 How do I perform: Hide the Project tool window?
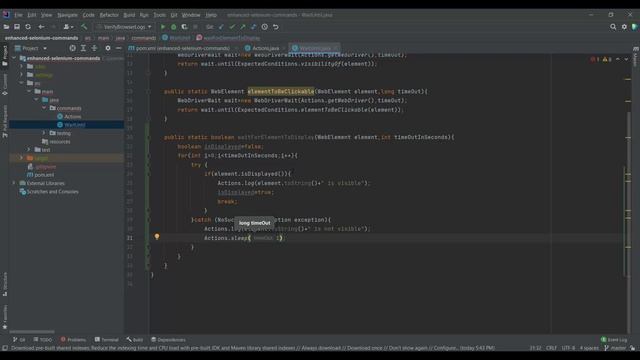point(118,48)
